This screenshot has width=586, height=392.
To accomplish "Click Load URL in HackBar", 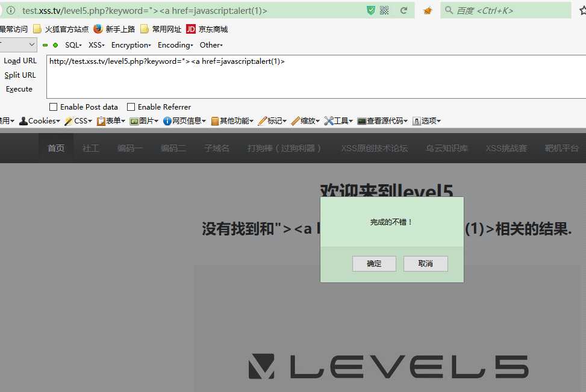I will click(20, 61).
